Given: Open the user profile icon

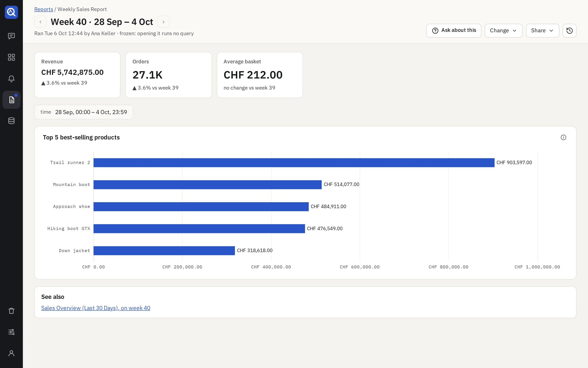Looking at the screenshot, I should click(x=11, y=353).
